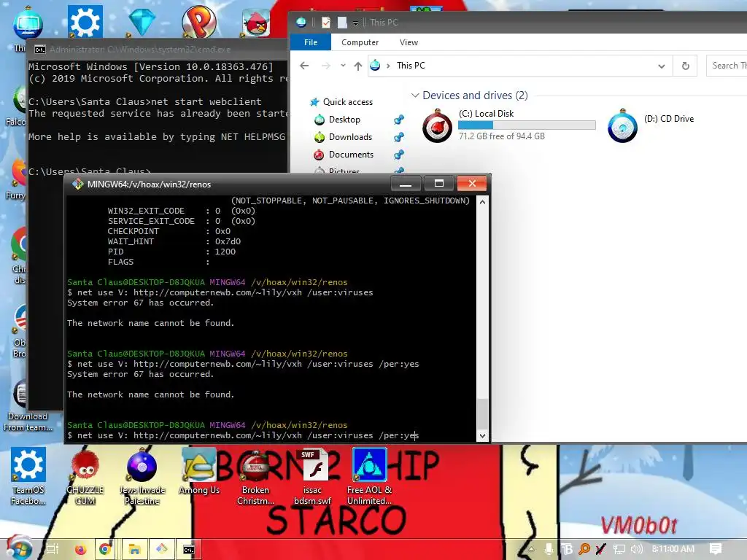
Task: Open the blue gear tile icon at desktop top
Action: tap(85, 21)
